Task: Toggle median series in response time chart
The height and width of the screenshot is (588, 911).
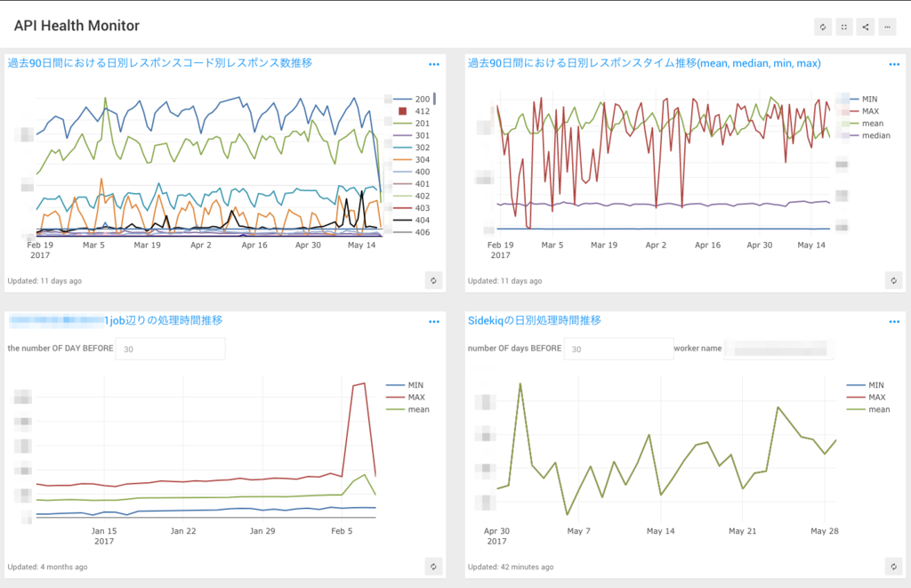Action: click(x=869, y=136)
